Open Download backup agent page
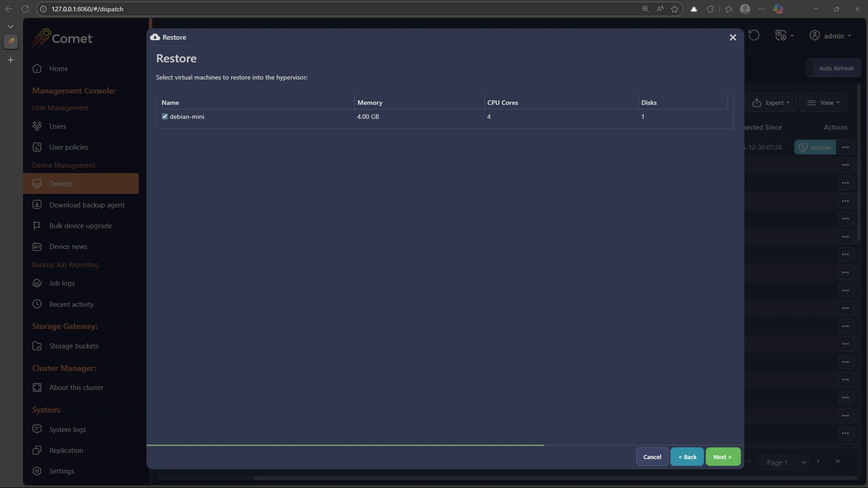Image resolution: width=868 pixels, height=488 pixels. pos(87,205)
